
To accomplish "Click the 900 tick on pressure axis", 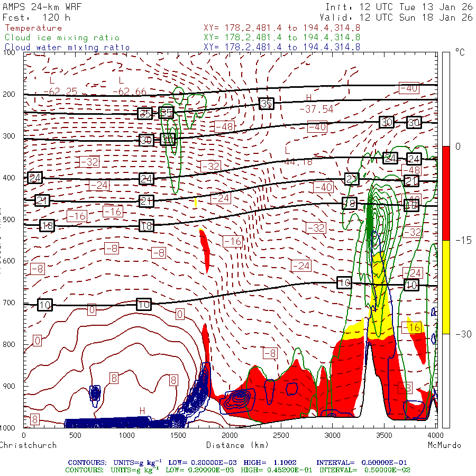I will tap(9, 386).
